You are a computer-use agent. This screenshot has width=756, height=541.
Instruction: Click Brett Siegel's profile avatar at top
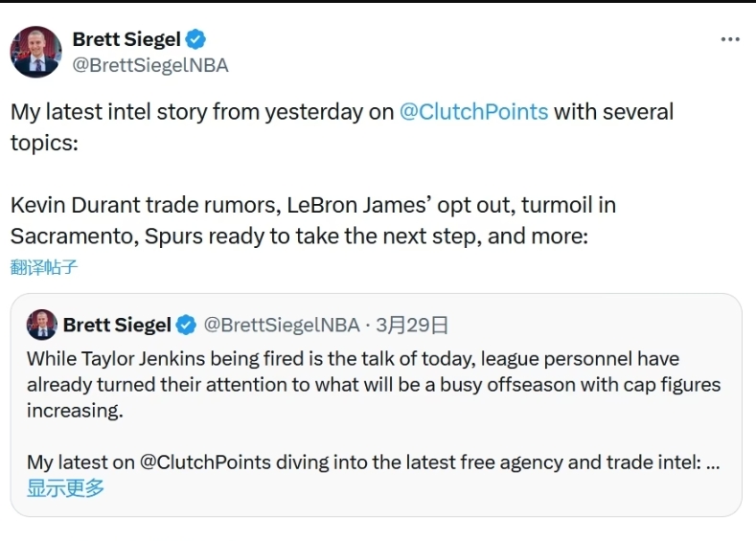tap(35, 52)
